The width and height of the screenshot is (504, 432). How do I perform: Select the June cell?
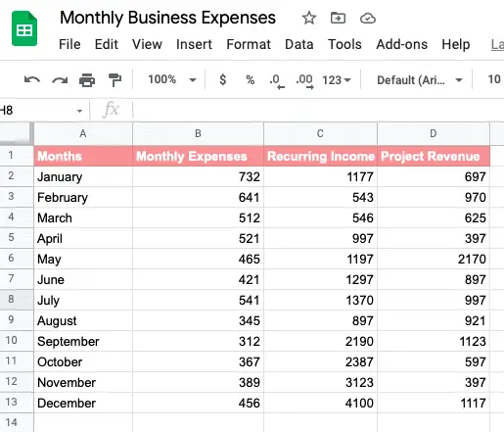(x=83, y=279)
